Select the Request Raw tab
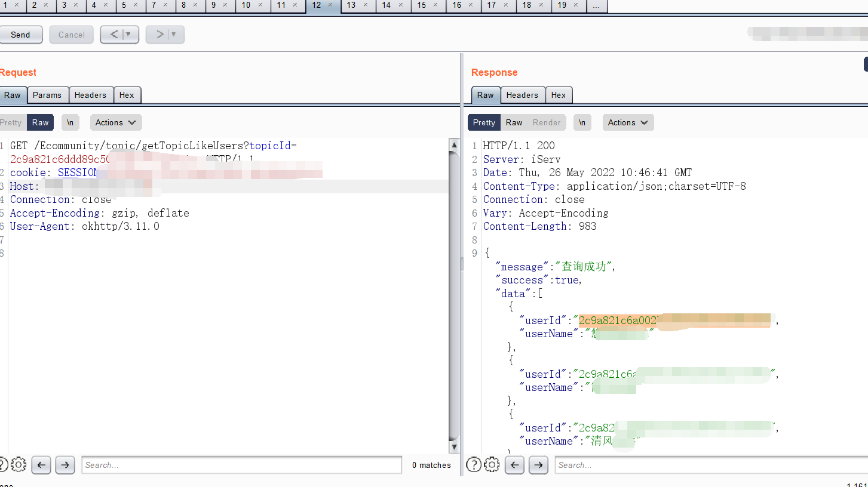Screen dimensions: 868x487 click(13, 95)
